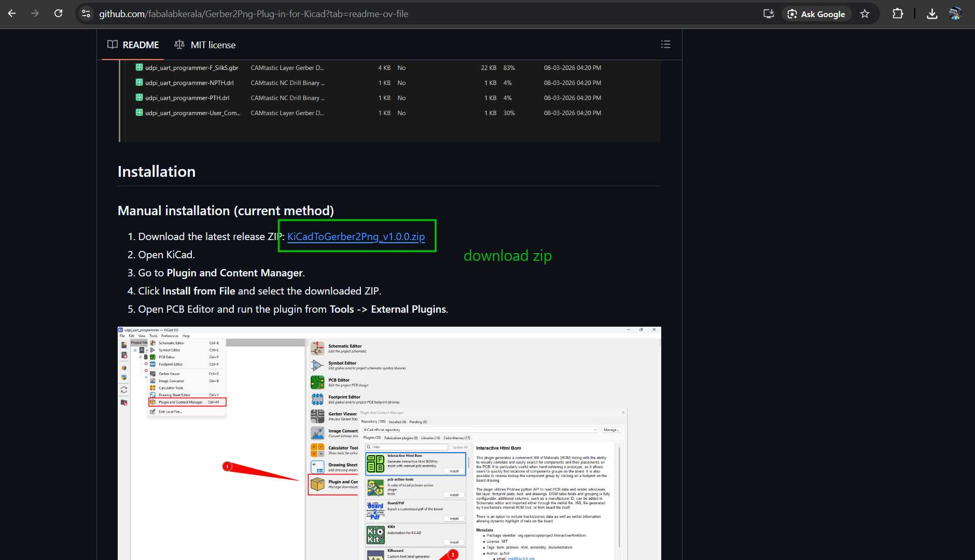
Task: Open the KiCad Plugin and Content Manager screenshot
Action: point(389,443)
